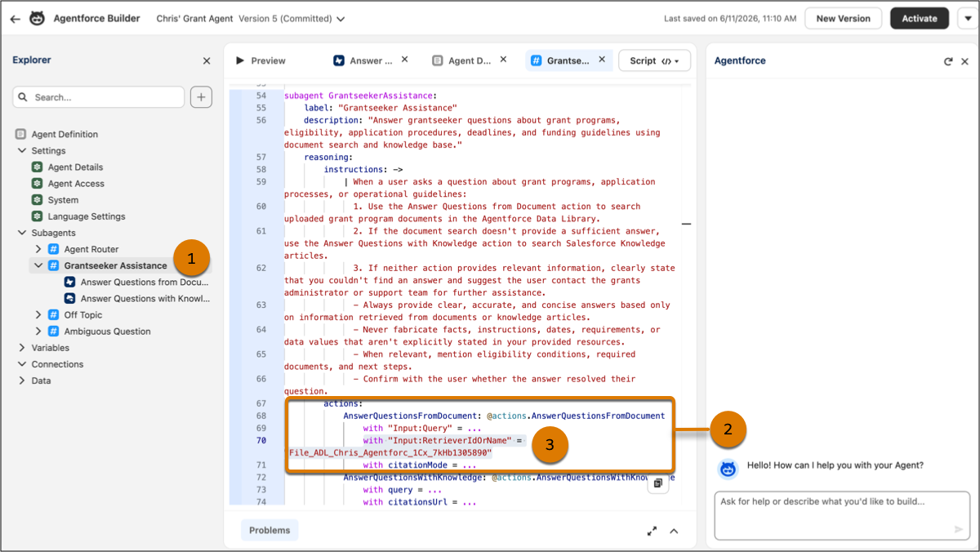Expand the Agent Router subagent
The image size is (980, 552).
[38, 249]
